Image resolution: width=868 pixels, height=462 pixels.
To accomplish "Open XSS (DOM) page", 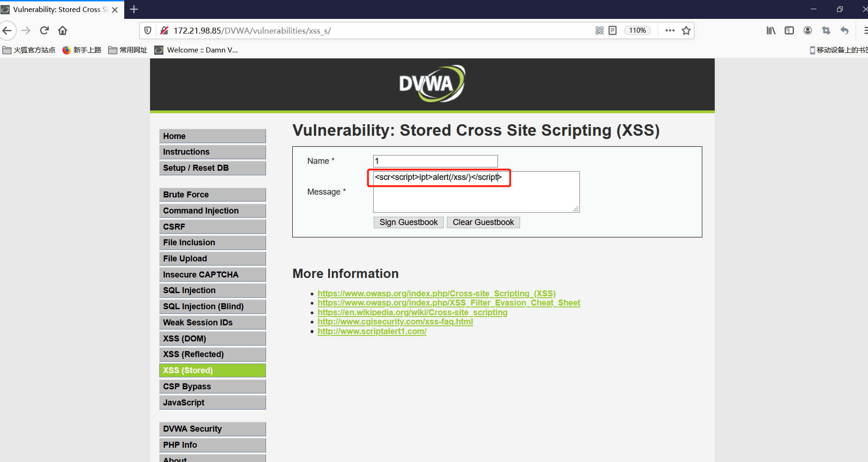I will (x=213, y=339).
